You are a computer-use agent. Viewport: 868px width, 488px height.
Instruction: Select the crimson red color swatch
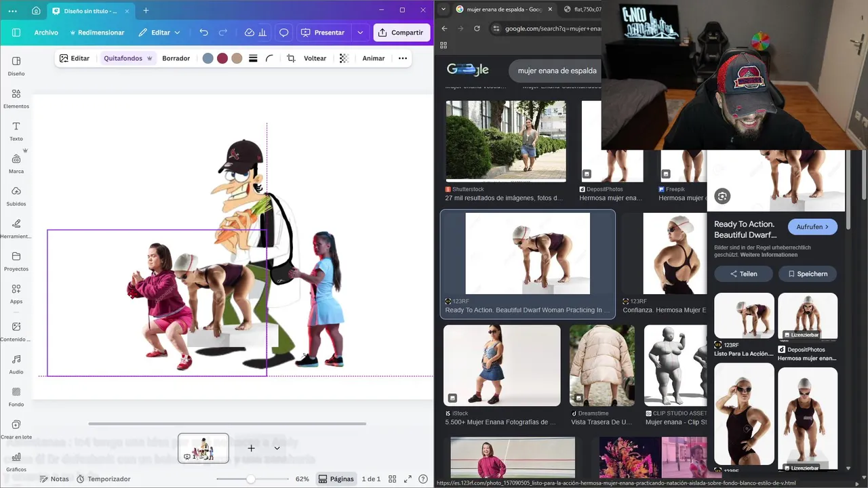pos(222,58)
